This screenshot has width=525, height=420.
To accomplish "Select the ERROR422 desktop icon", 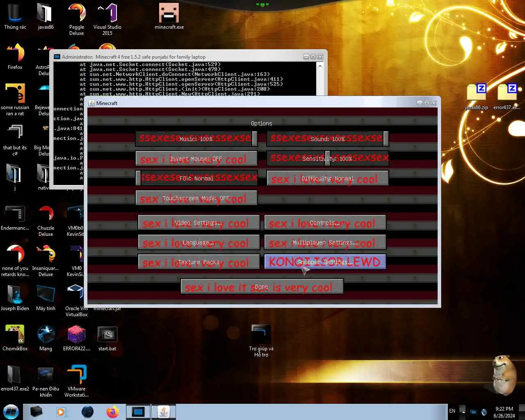I will click(76, 338).
